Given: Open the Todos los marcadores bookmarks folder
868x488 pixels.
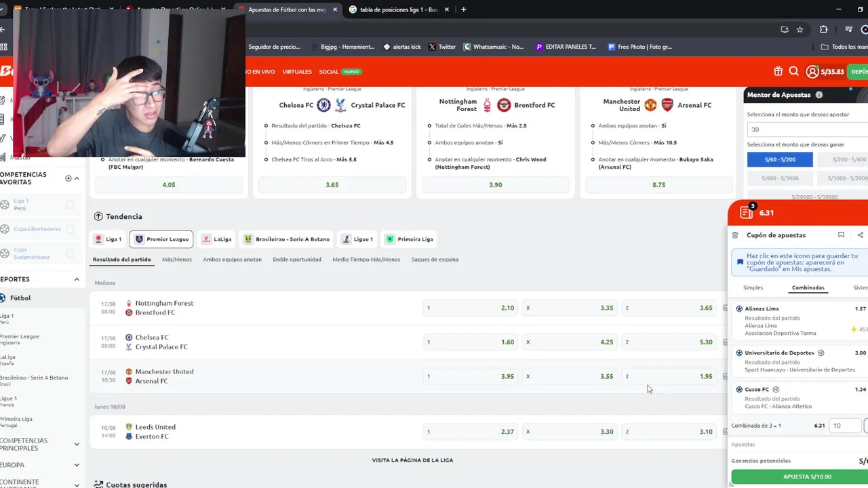Looking at the screenshot, I should pos(844,47).
